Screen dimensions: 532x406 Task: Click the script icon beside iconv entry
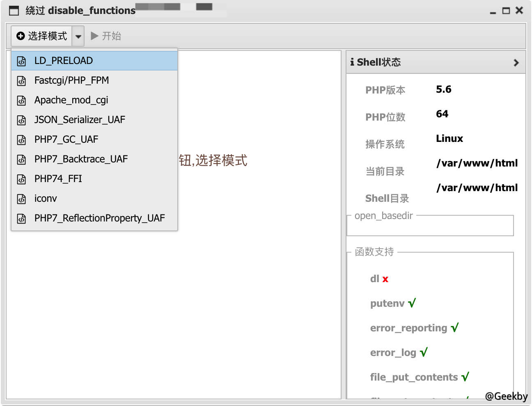(x=21, y=198)
